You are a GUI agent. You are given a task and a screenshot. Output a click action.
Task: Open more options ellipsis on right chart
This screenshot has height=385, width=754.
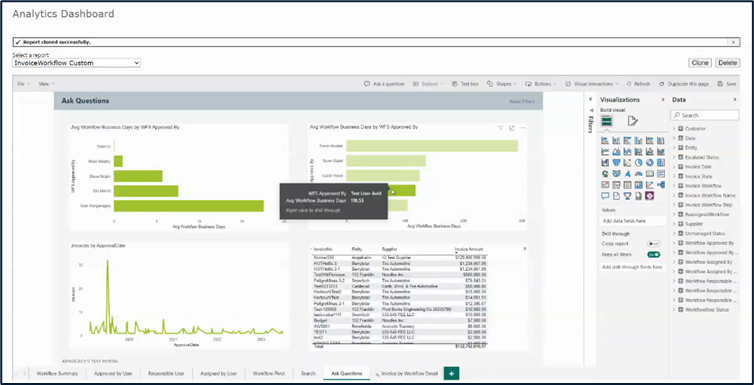click(523, 128)
